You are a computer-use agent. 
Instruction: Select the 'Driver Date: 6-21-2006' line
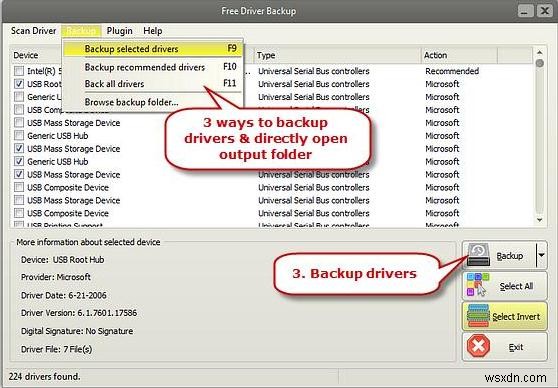64,295
